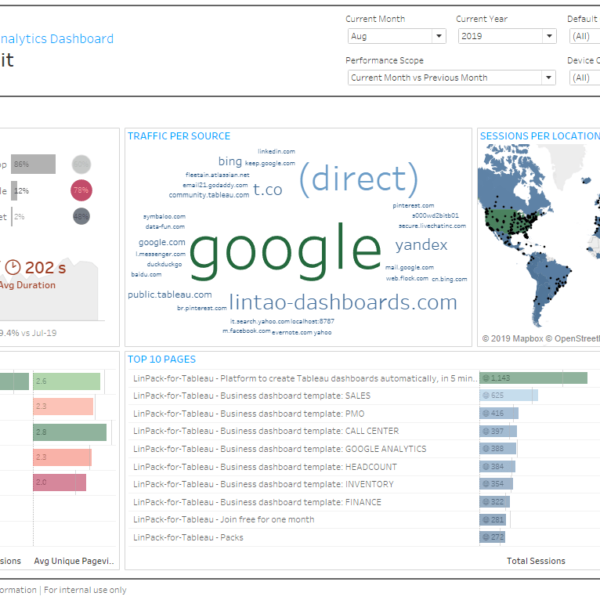Select the 'Join free for one month' row

point(303,520)
